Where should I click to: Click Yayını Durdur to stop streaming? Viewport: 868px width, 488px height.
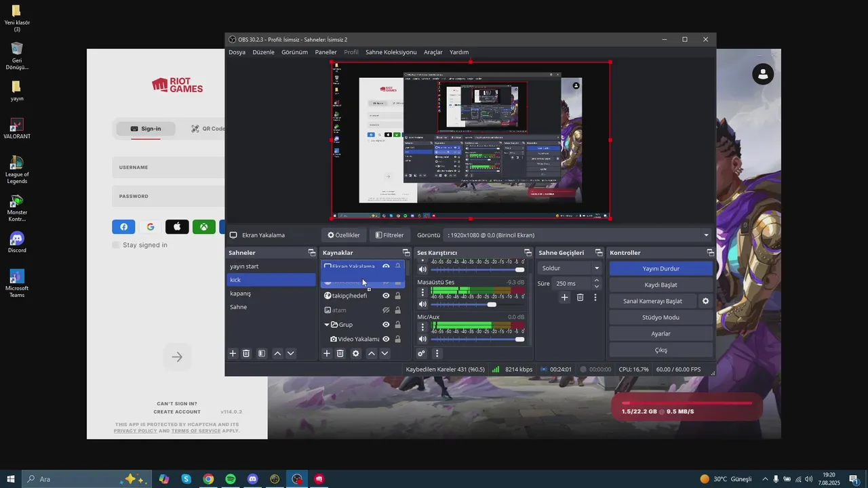point(661,268)
